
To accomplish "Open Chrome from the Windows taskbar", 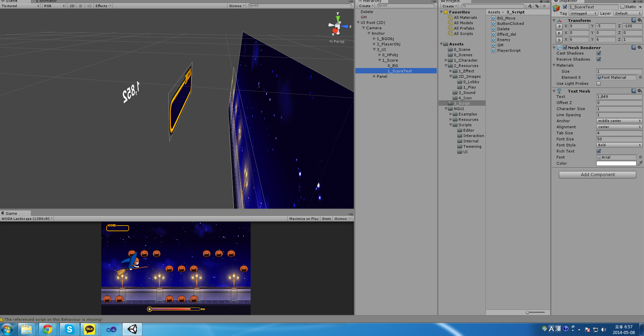I will [x=47, y=329].
